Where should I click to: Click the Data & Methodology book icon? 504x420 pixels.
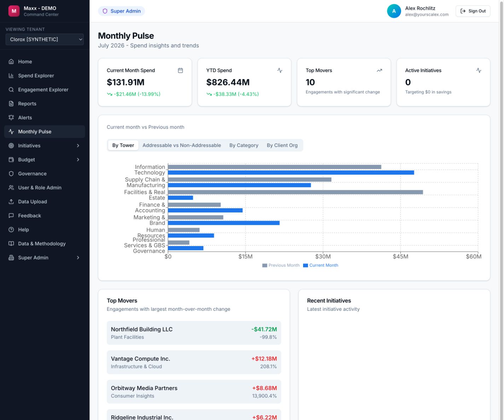(11, 244)
